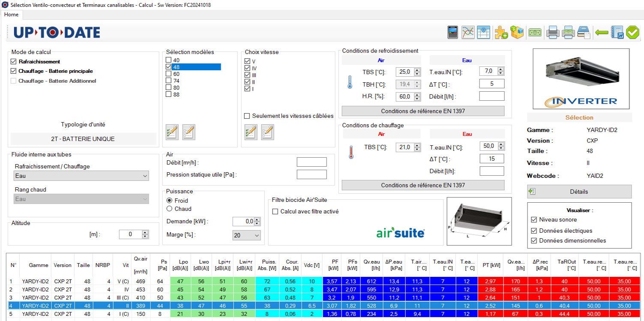Click the calculator icon in the toolbar
The image size is (644, 321).
pos(452,33)
